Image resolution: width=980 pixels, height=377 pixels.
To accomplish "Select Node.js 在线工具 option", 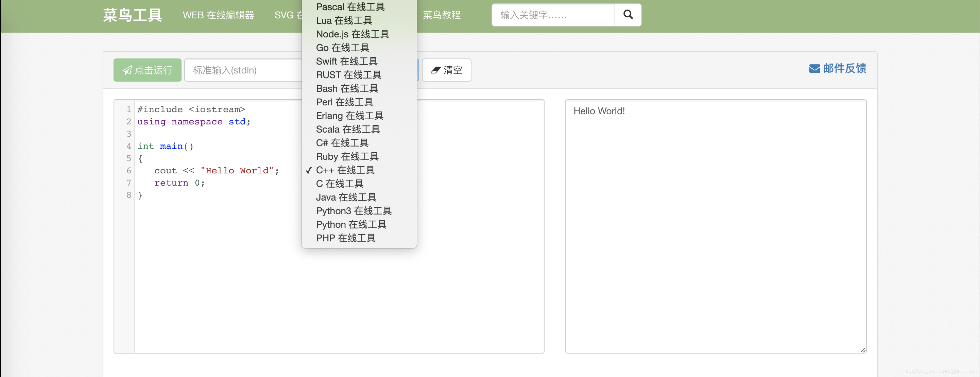I will (352, 34).
